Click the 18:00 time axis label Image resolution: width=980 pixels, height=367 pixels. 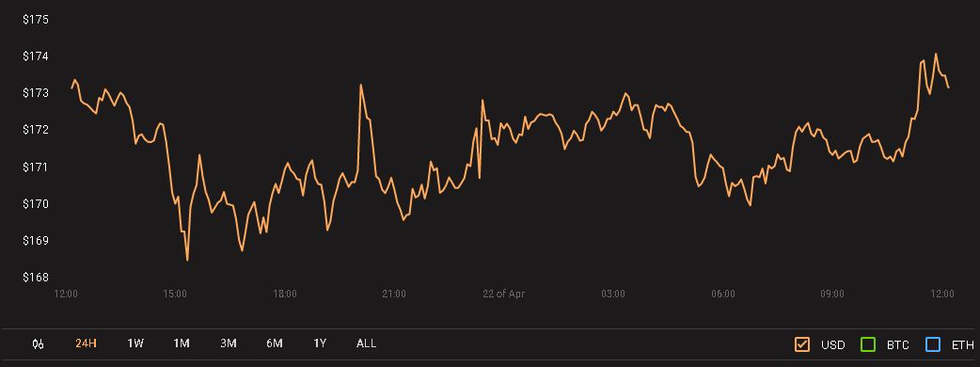point(284,294)
